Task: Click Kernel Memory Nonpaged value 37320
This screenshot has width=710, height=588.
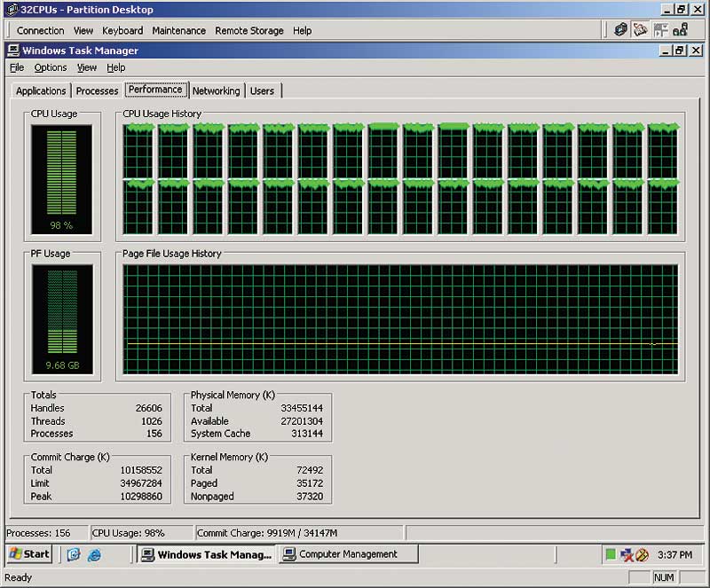Action: pos(310,496)
